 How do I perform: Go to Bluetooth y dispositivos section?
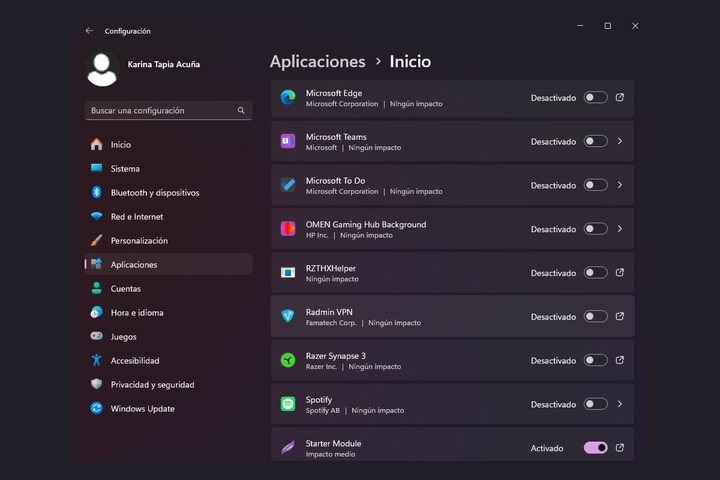point(154,193)
